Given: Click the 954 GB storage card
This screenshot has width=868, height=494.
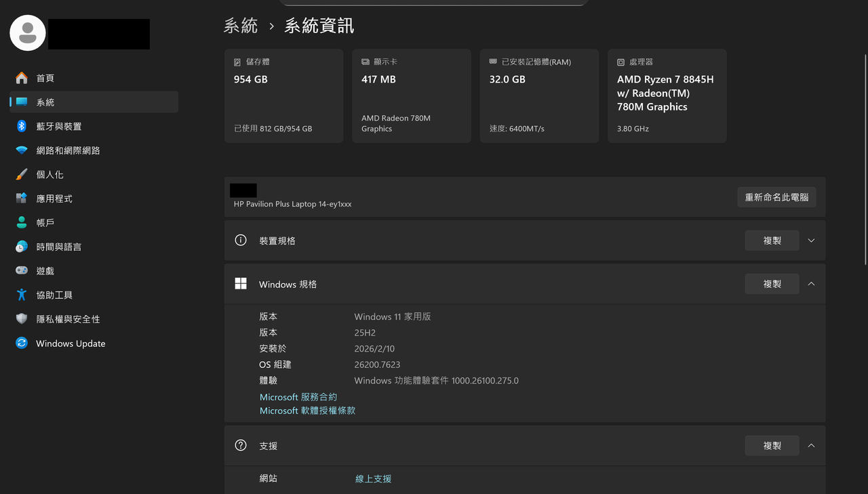Looking at the screenshot, I should point(284,96).
